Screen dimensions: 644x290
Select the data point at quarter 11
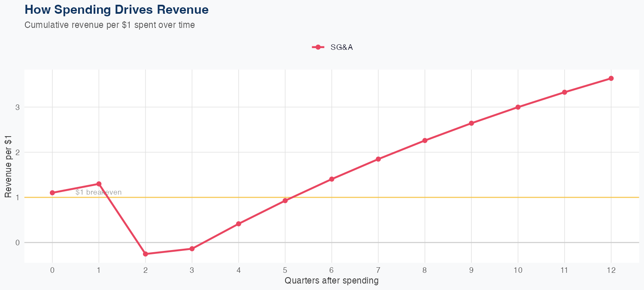pyautogui.click(x=565, y=92)
